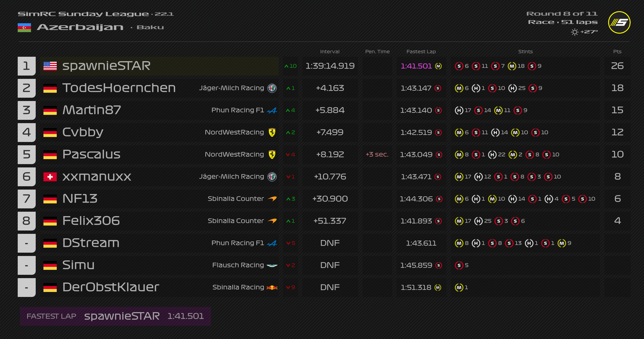Viewport: 644px width, 339px height.
Task: Click the red down arrow 9 indicator
Action: [290, 288]
